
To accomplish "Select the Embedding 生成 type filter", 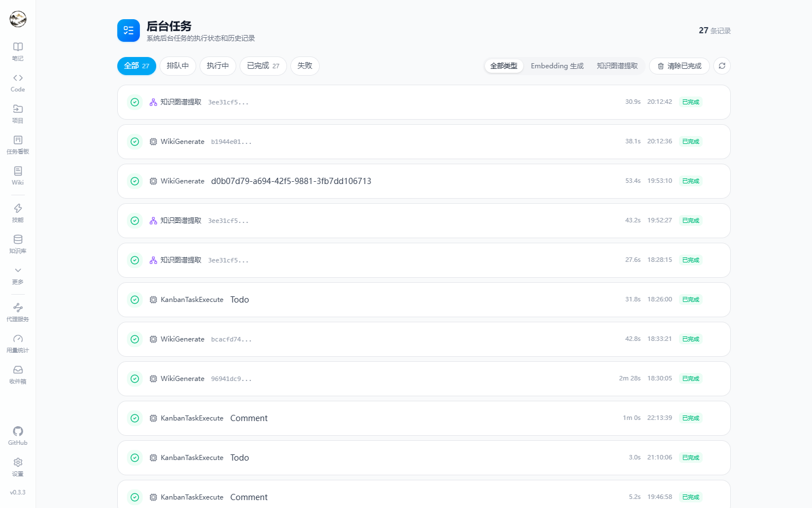I will pyautogui.click(x=557, y=66).
